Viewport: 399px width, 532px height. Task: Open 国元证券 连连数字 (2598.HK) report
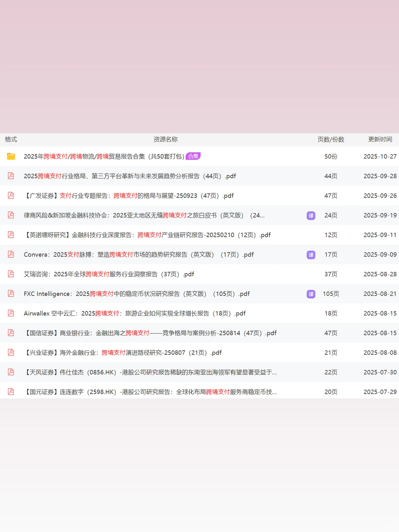pyautogui.click(x=150, y=392)
